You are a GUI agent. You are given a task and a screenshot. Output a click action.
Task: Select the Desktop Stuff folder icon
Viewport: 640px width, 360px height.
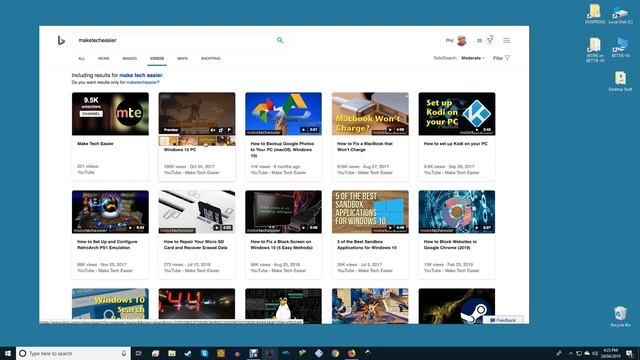point(620,81)
